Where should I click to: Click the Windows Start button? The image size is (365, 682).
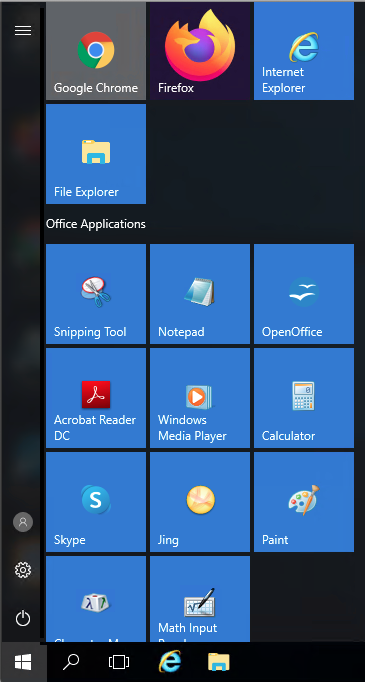(x=23, y=662)
